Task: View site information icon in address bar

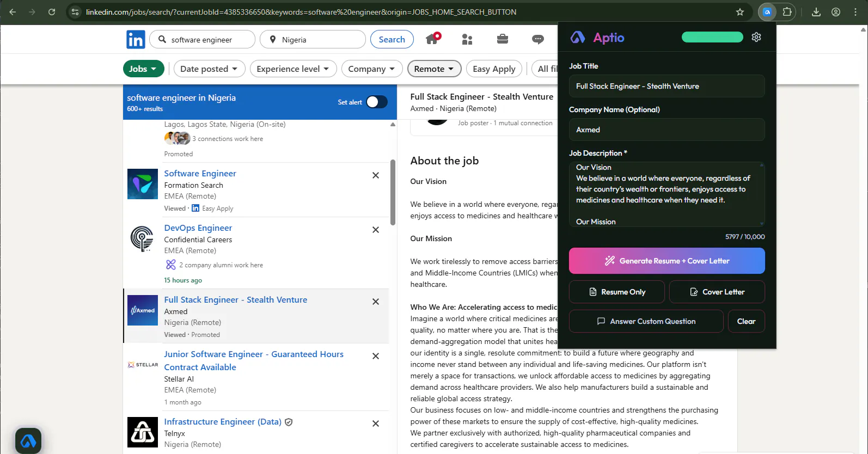Action: tap(75, 12)
